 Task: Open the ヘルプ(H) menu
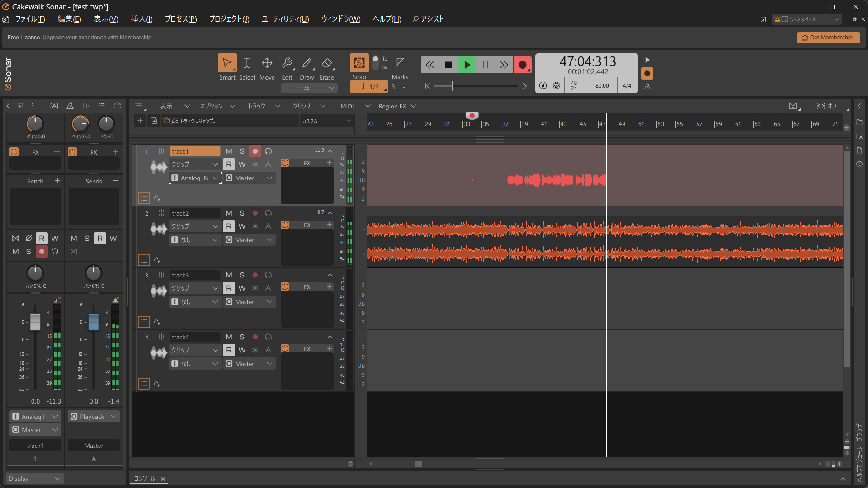[x=387, y=19]
